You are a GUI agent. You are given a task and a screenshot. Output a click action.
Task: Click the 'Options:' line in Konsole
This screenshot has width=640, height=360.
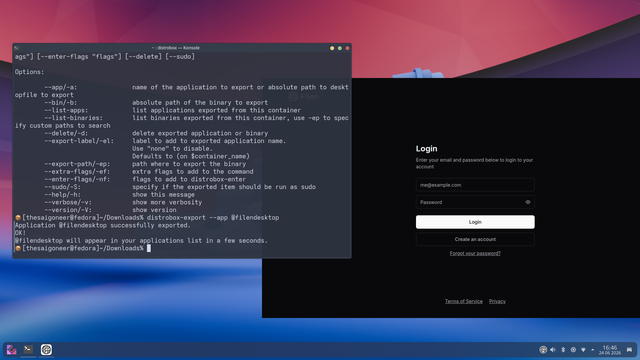(29, 72)
